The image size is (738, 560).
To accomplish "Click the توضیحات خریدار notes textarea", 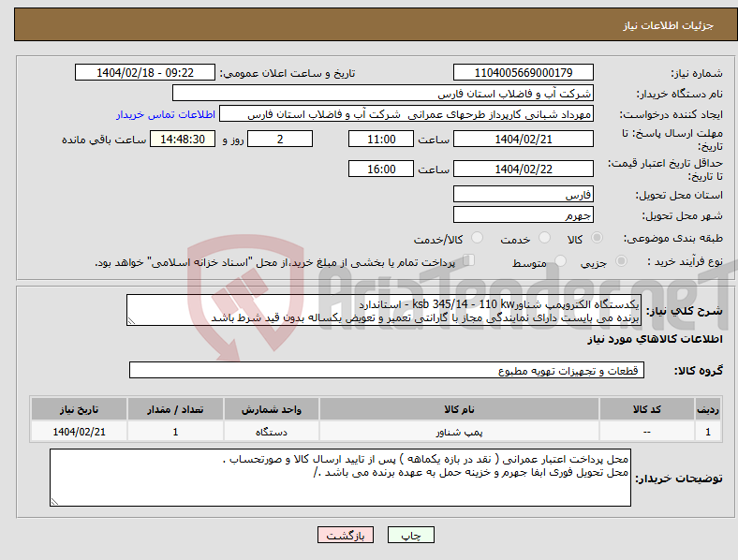I will click(340, 478).
